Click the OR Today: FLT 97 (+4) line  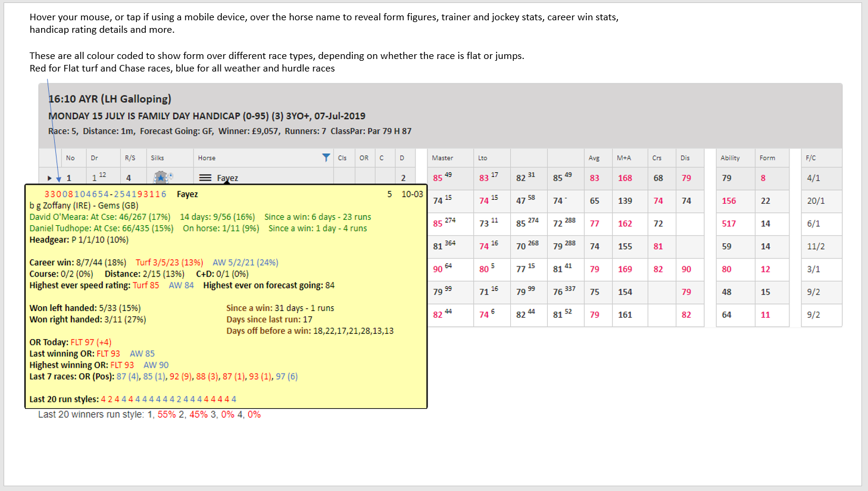point(71,342)
